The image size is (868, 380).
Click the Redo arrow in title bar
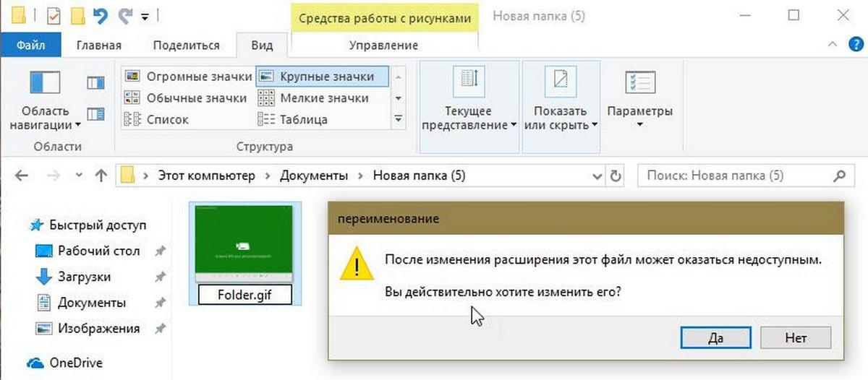point(124,14)
